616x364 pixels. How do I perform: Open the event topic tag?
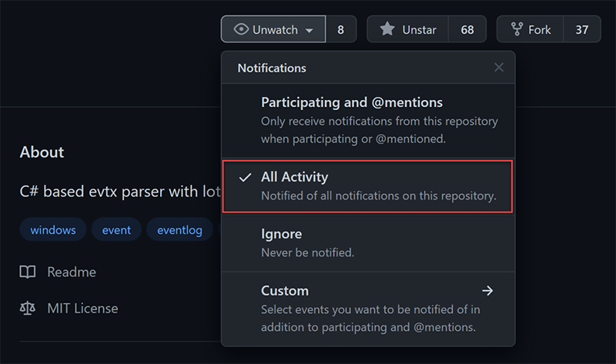pos(116,229)
